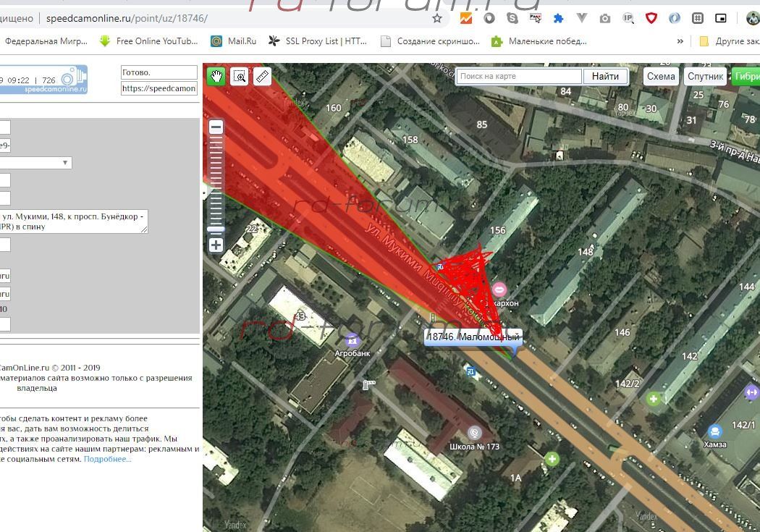Expand hidden bookmarks with the chevron
Screen dimensions: 760x532
pos(680,41)
